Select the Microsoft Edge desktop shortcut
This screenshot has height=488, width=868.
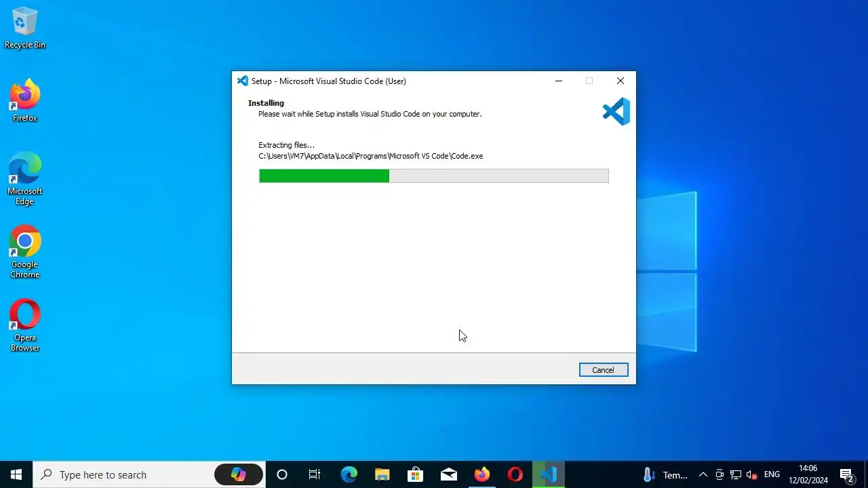coord(25,179)
